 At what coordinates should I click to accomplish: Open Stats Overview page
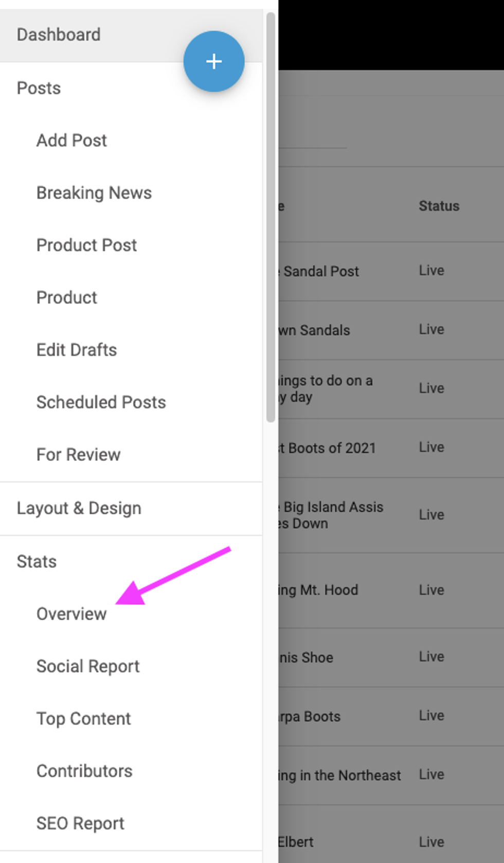click(71, 614)
